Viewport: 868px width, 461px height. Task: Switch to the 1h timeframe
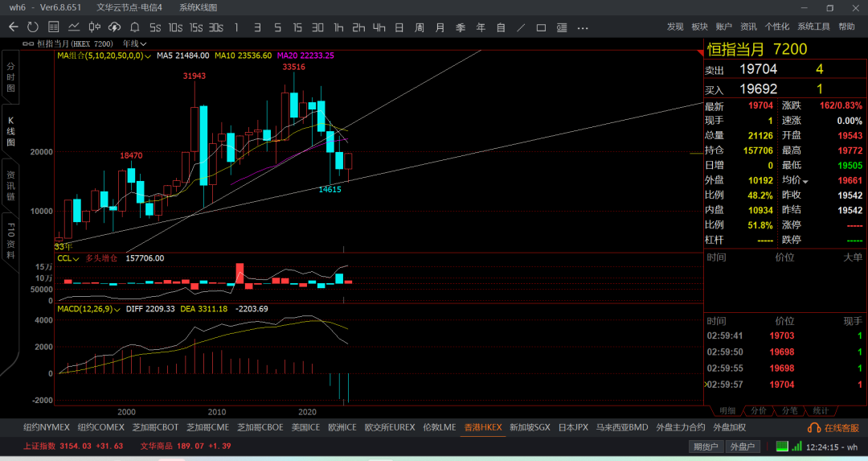point(338,27)
